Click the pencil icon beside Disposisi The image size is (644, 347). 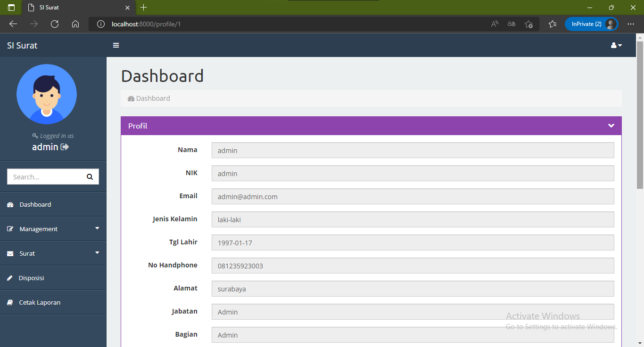pos(10,278)
